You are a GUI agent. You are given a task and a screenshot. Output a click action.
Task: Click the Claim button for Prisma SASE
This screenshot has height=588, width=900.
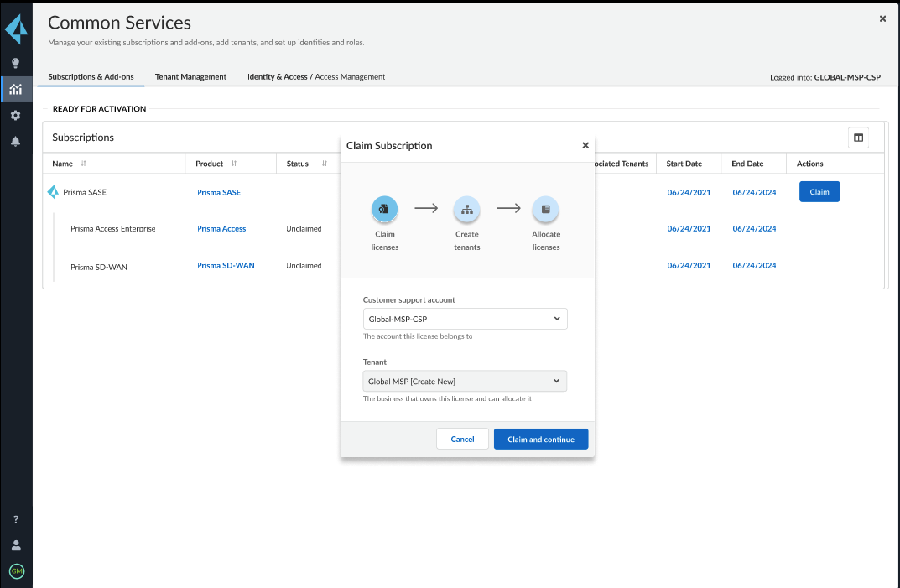(819, 192)
